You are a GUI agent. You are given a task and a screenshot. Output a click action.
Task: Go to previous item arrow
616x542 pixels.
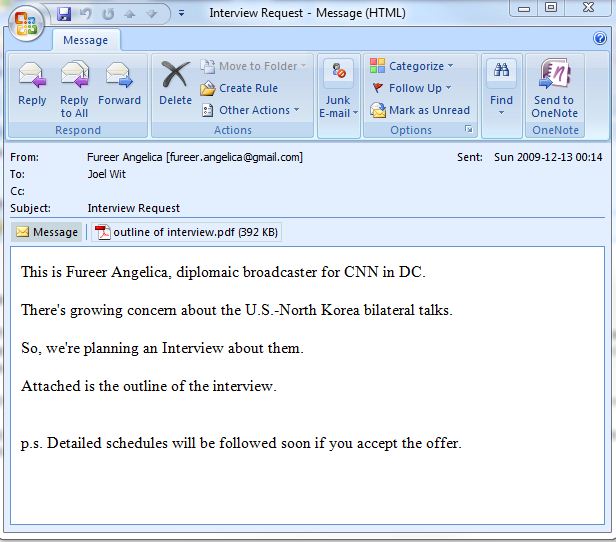click(130, 14)
